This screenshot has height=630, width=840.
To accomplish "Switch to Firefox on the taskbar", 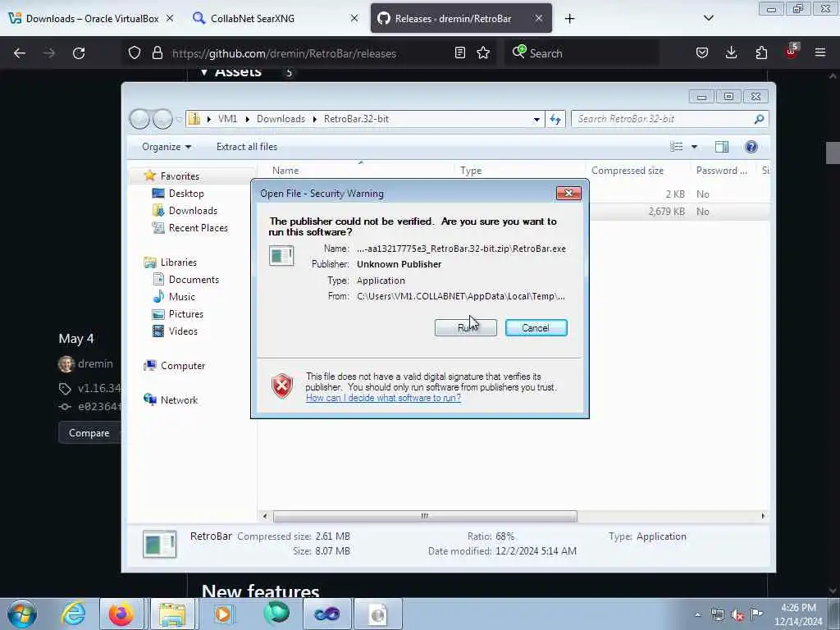I will coord(121,614).
